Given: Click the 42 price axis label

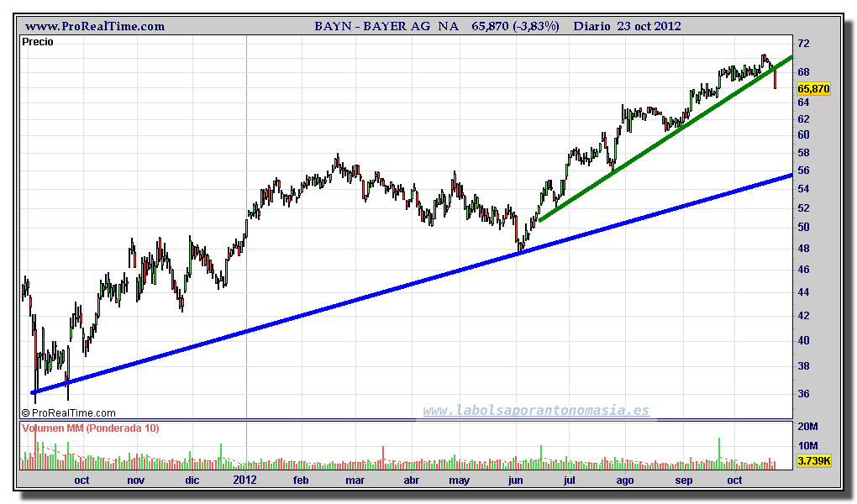Looking at the screenshot, I should 803,315.
